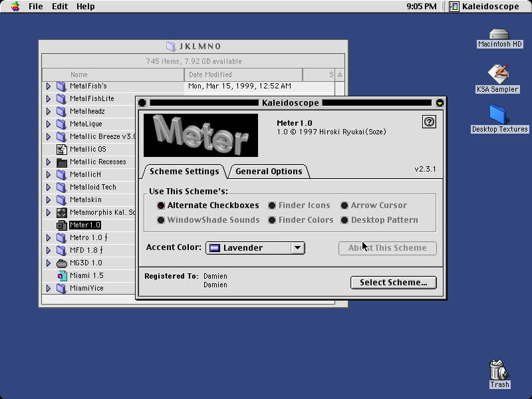This screenshot has width=532, height=399.
Task: Open the Help menu
Action: point(86,7)
